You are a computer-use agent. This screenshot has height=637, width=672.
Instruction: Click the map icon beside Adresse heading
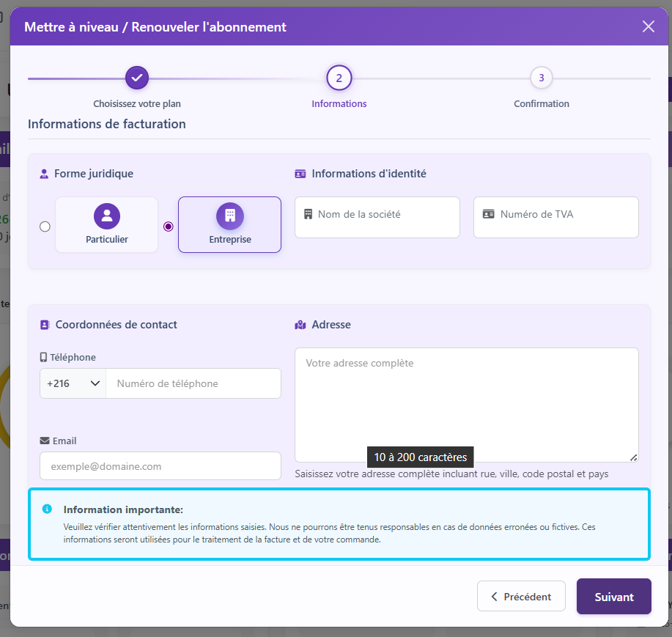[x=300, y=325]
